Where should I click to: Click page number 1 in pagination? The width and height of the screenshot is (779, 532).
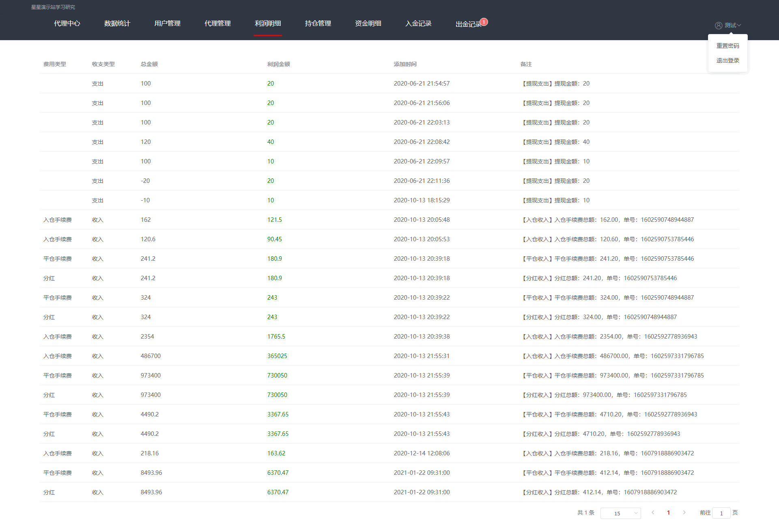tap(668, 513)
